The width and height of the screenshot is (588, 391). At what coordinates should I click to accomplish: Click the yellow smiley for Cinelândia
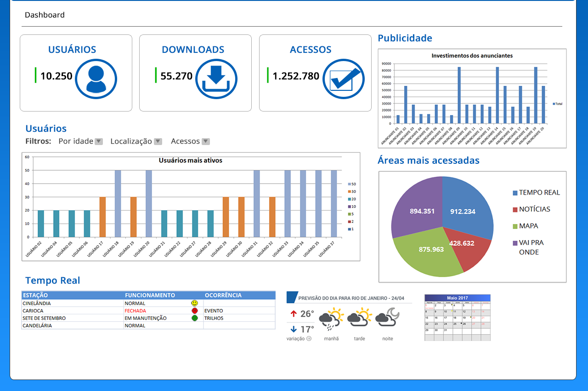pyautogui.click(x=195, y=303)
